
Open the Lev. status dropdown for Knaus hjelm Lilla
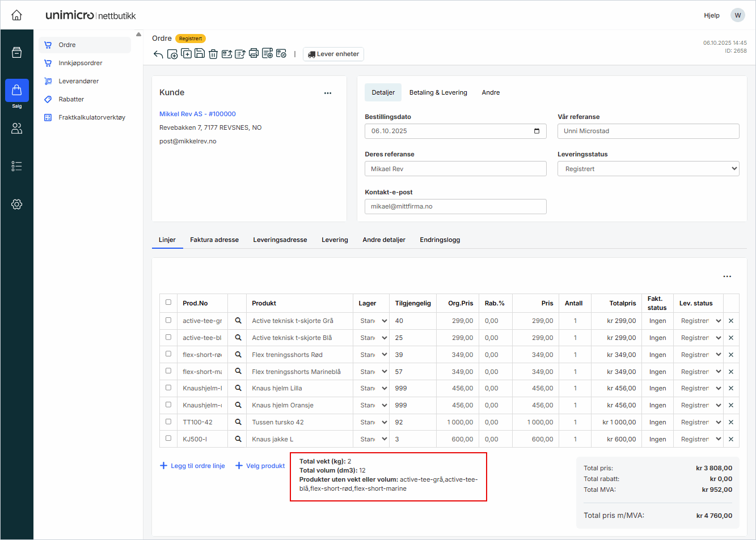coord(700,389)
